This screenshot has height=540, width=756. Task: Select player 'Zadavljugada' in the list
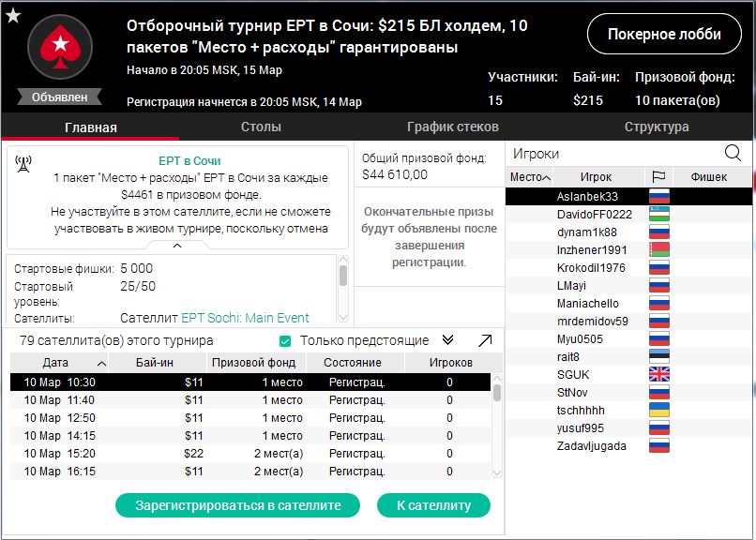click(628, 445)
